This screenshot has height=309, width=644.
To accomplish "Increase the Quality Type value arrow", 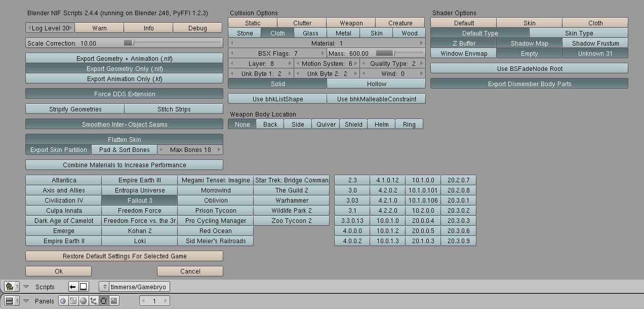I will pyautogui.click(x=421, y=63).
